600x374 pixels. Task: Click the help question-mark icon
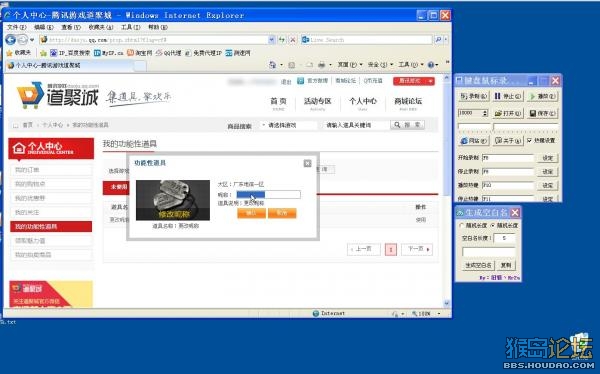click(x=431, y=65)
